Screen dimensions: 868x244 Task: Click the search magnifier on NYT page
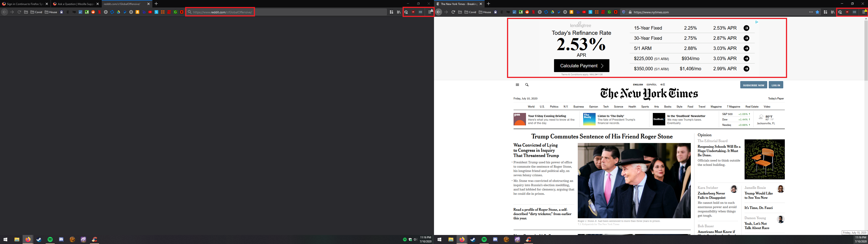527,85
